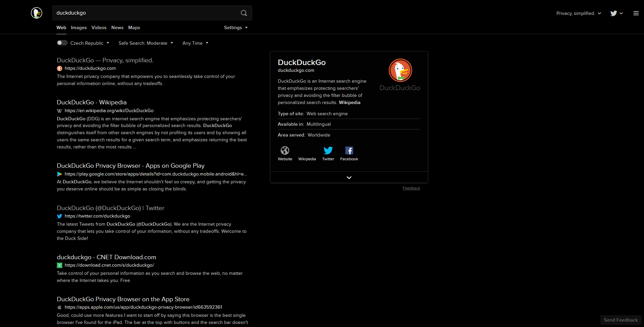Viewport: 644px width, 327px height.
Task: Expand the Czech Republic region dropdown
Action: pos(87,43)
